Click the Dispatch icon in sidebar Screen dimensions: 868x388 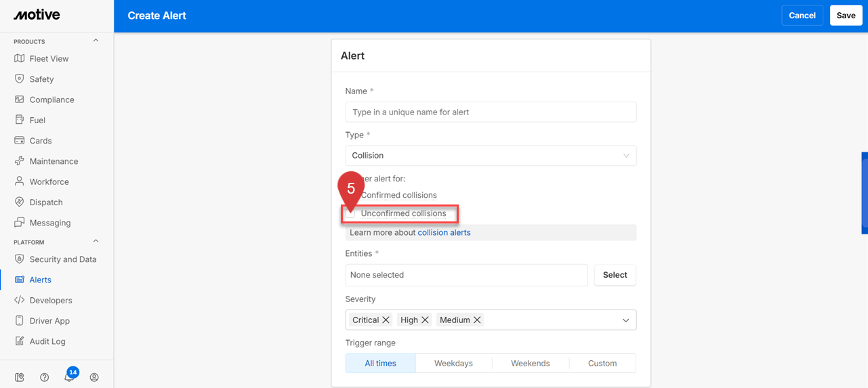[19, 202]
